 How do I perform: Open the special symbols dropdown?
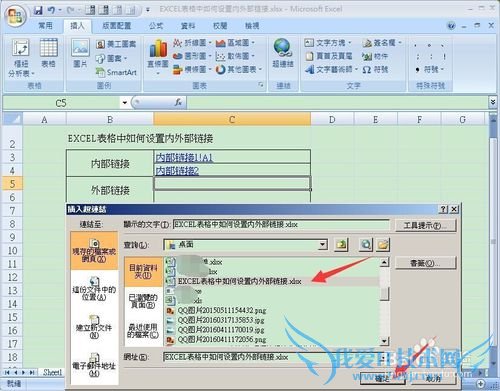(430, 69)
